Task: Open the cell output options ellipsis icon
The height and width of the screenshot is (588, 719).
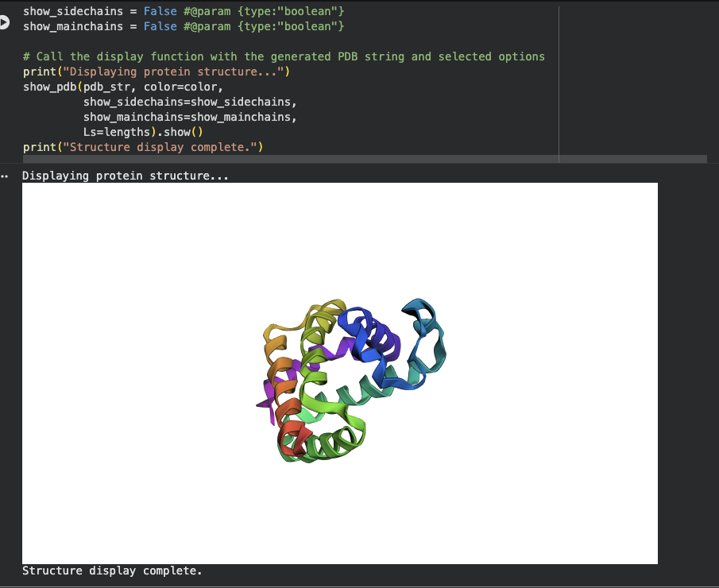Action: point(5,176)
